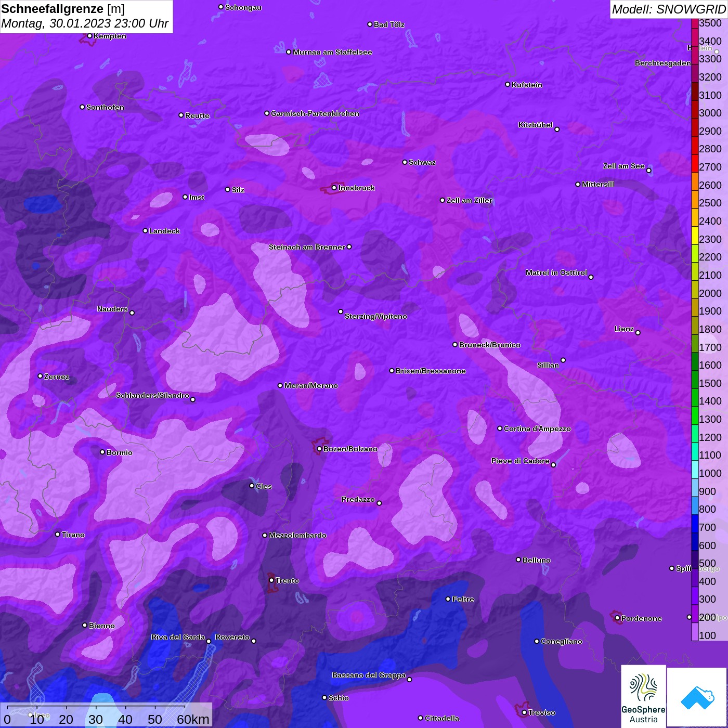This screenshot has height=728, width=728.
Task: Click the Murnau am Staffelsee label
Action: (x=332, y=52)
